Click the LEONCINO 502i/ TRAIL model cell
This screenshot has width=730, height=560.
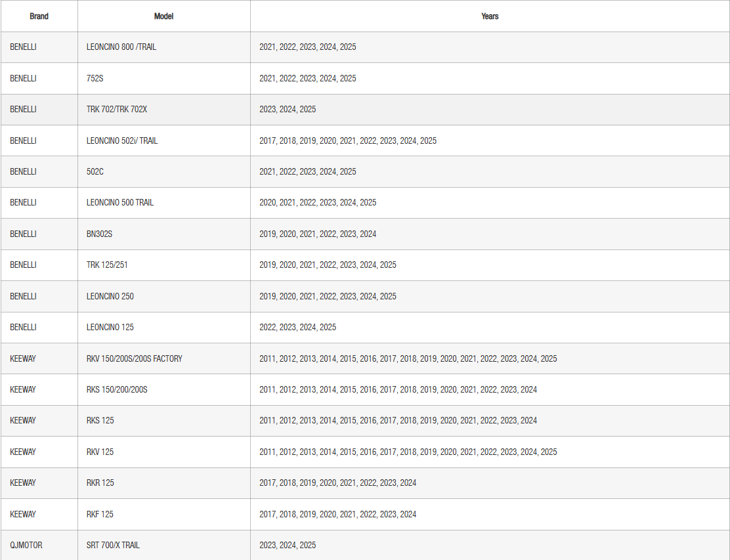122,140
